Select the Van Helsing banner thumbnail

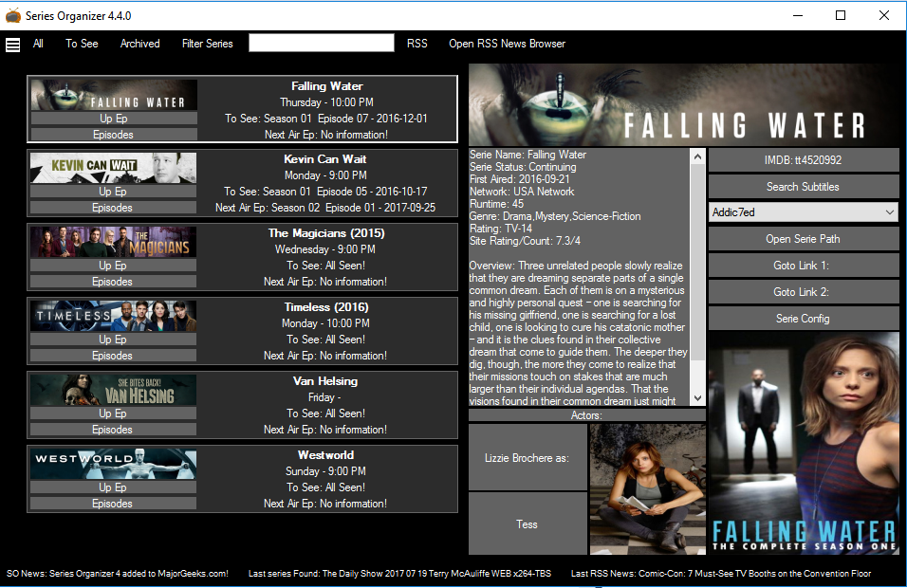pos(114,390)
